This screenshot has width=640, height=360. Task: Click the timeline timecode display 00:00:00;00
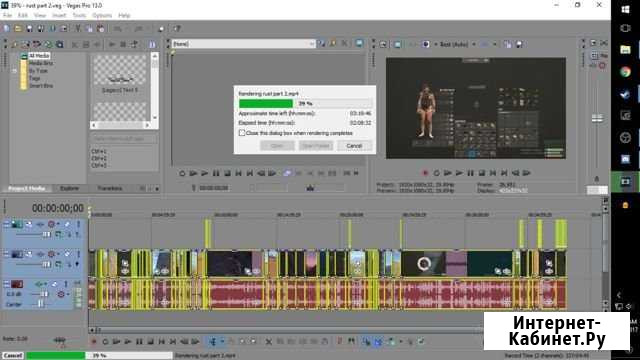pyautogui.click(x=57, y=208)
